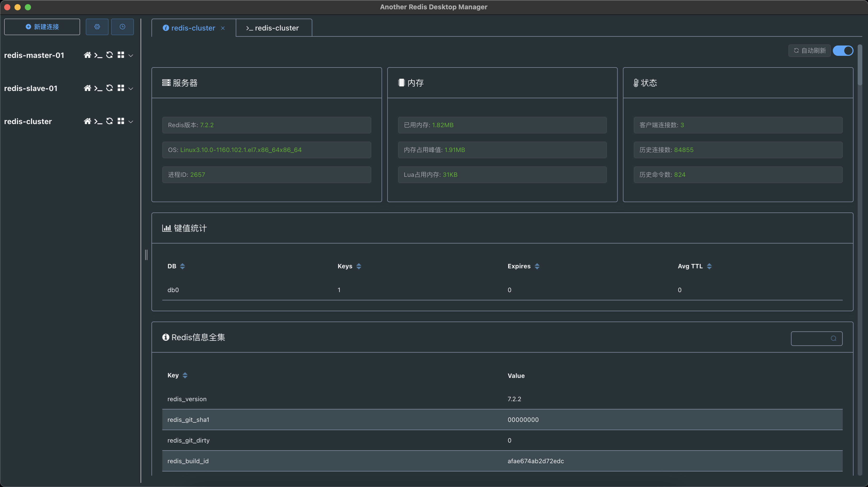The height and width of the screenshot is (487, 868).
Task: Open console for redis-slave-01 connection
Action: pyautogui.click(x=98, y=88)
